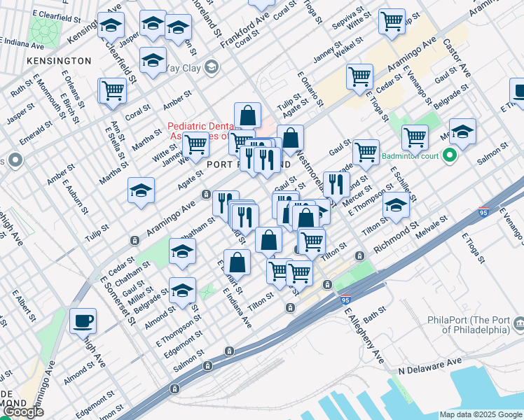Click the green Badminton court pin
Image resolution: width=524 pixels, height=420 pixels.
coord(450,155)
